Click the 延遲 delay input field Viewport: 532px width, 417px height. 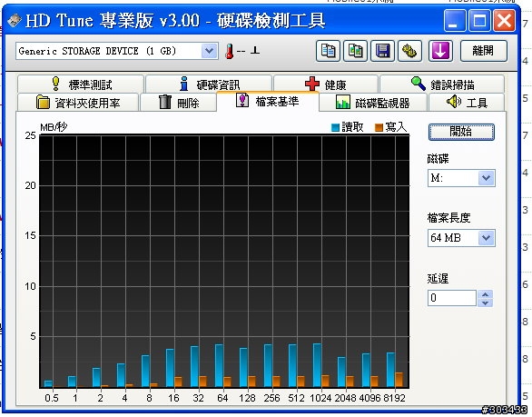[x=452, y=298]
